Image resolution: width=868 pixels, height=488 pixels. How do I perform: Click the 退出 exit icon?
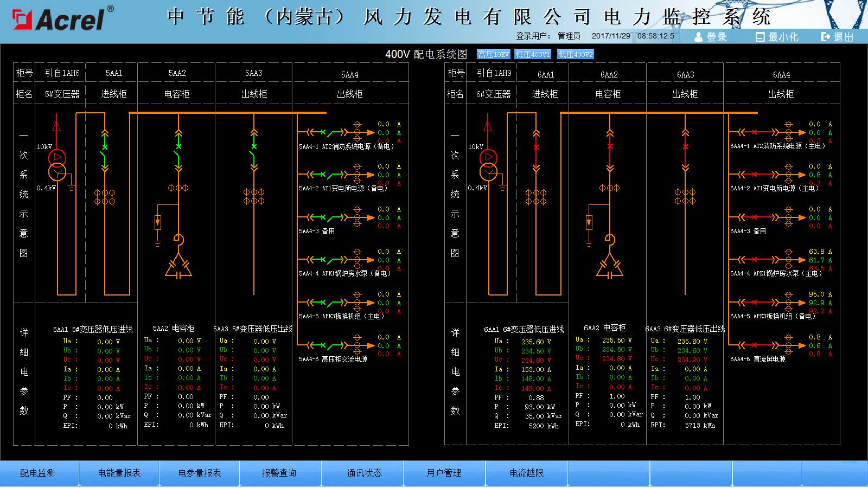826,37
